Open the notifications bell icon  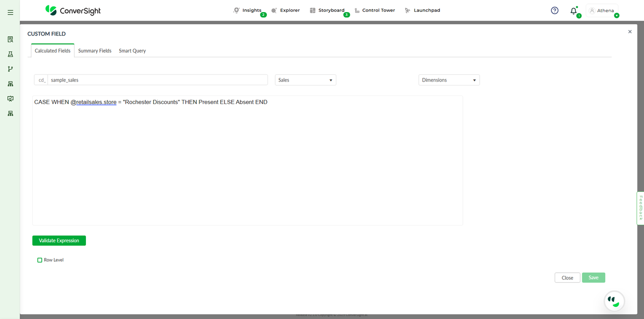(574, 11)
